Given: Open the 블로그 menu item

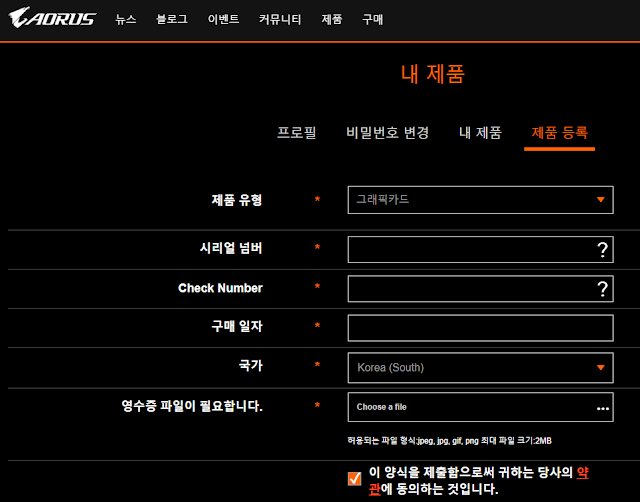Looking at the screenshot, I should (x=172, y=19).
